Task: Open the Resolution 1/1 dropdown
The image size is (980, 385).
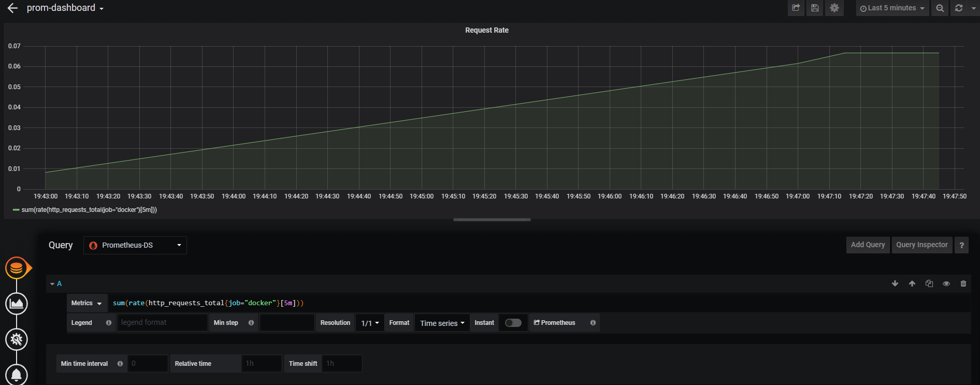Action: 370,323
